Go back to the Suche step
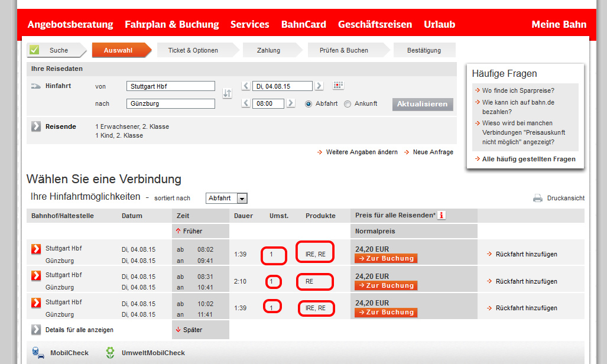 (57, 50)
